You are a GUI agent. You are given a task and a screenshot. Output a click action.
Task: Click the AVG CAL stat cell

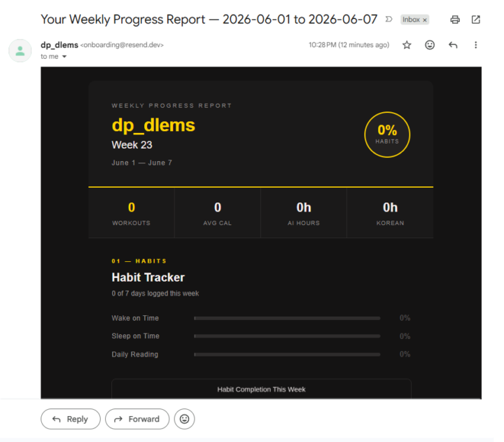click(x=218, y=213)
